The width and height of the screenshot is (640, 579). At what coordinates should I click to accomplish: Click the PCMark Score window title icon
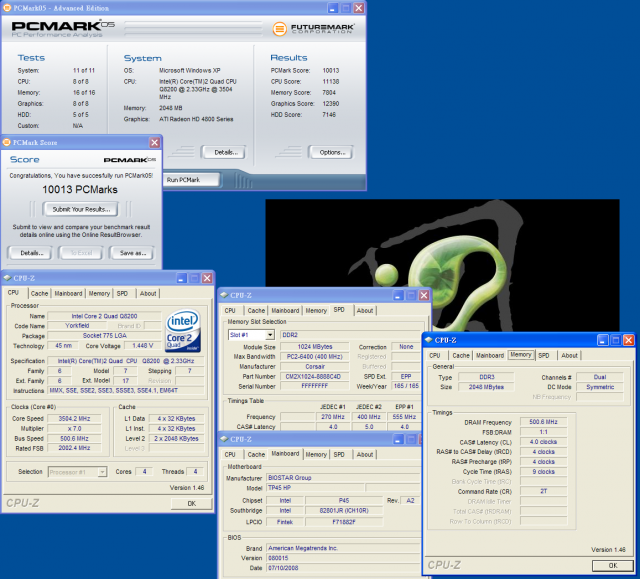(7, 142)
